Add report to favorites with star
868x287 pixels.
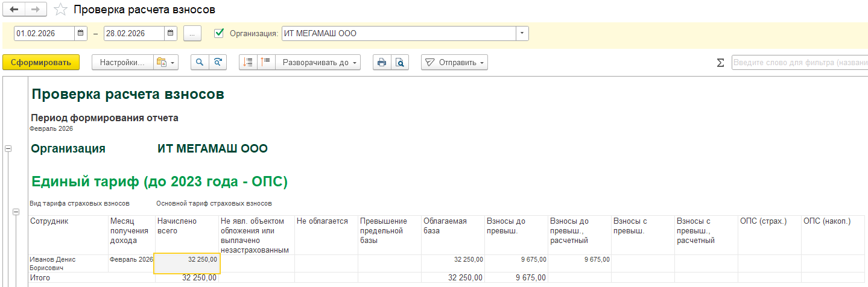pyautogui.click(x=60, y=10)
